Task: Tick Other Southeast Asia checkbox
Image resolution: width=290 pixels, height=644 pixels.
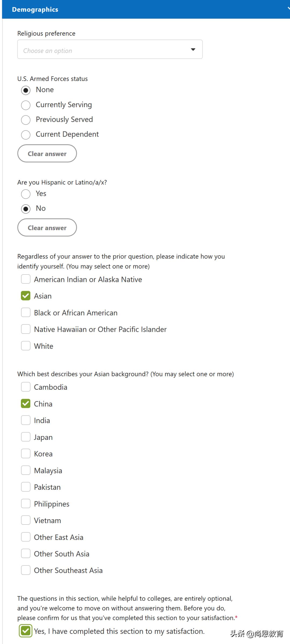Action: [26, 570]
